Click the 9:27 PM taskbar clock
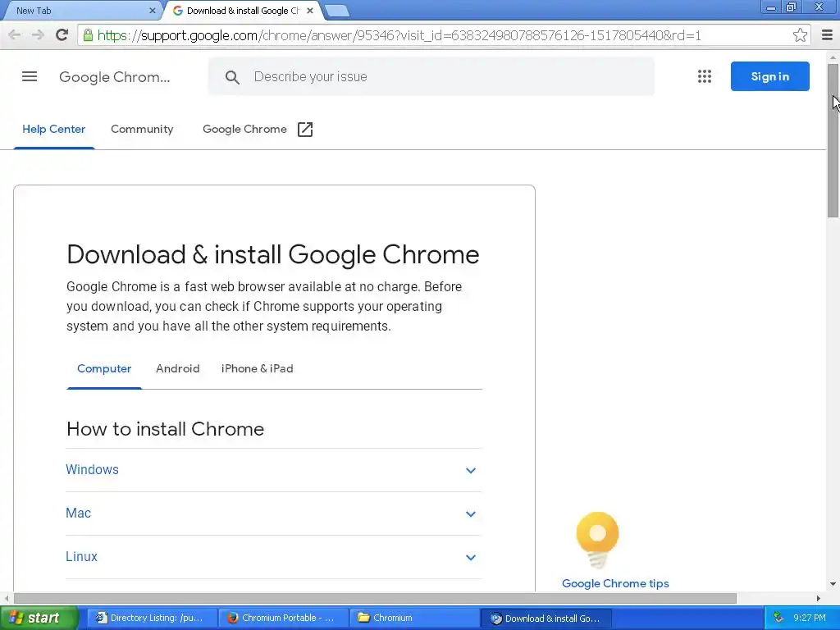This screenshot has width=840, height=630. click(x=810, y=618)
